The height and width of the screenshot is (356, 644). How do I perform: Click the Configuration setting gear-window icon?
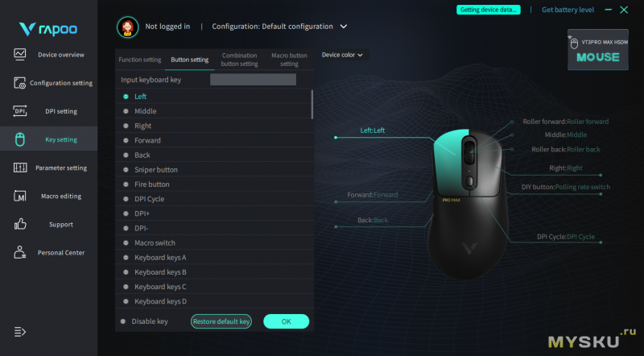tap(19, 83)
